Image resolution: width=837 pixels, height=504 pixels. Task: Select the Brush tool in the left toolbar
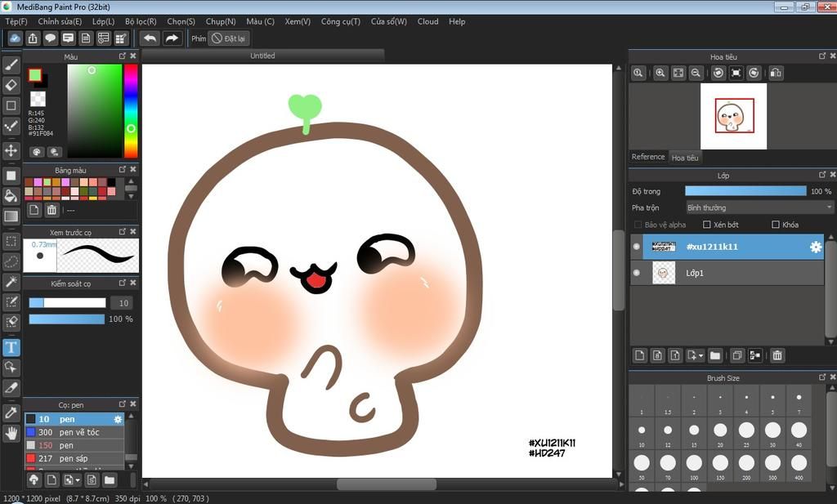click(x=11, y=65)
